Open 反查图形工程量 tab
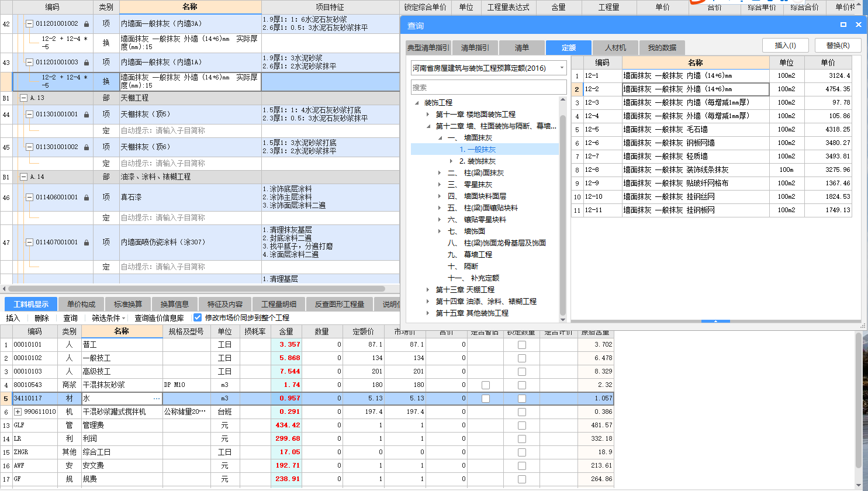 (340, 304)
